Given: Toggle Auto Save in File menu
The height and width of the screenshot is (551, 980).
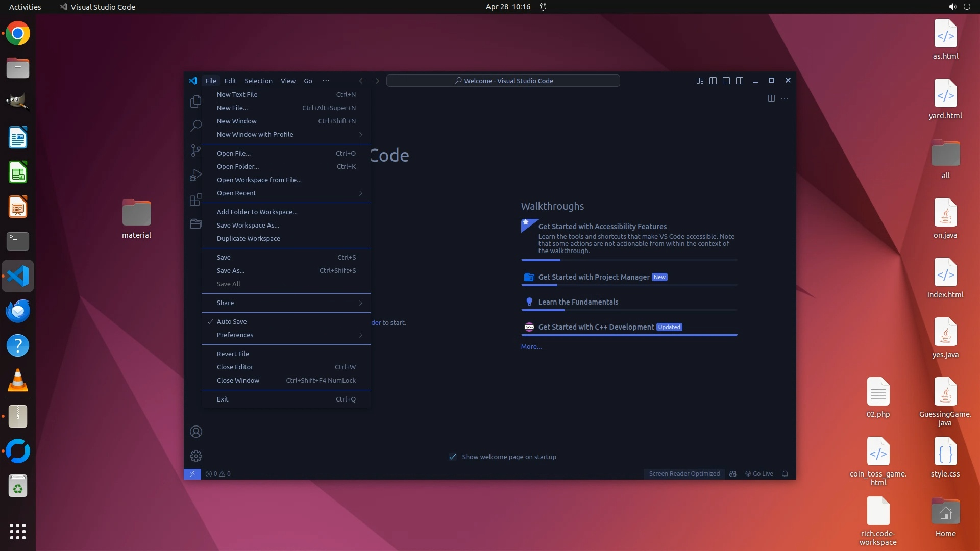Looking at the screenshot, I should (232, 321).
